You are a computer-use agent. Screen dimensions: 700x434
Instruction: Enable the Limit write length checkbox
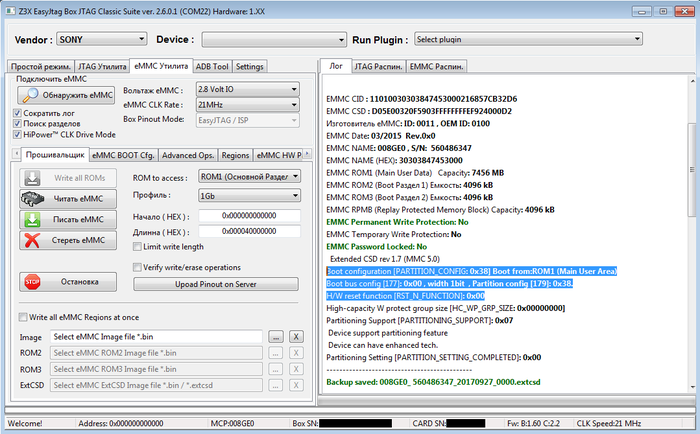point(138,246)
